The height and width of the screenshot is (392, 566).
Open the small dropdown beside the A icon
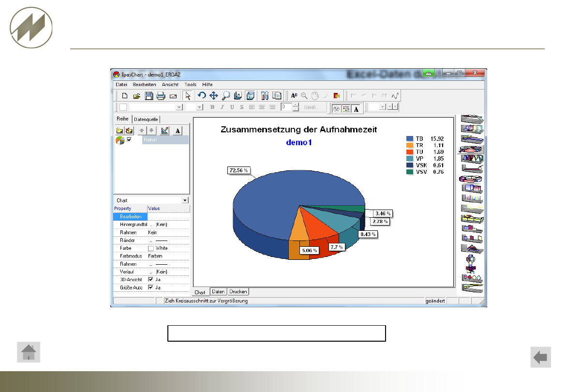[383, 107]
